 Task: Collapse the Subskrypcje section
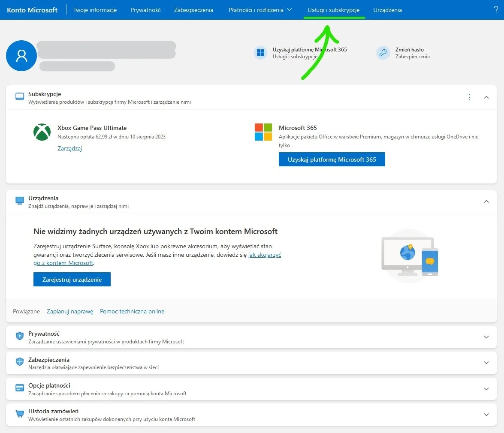[486, 97]
